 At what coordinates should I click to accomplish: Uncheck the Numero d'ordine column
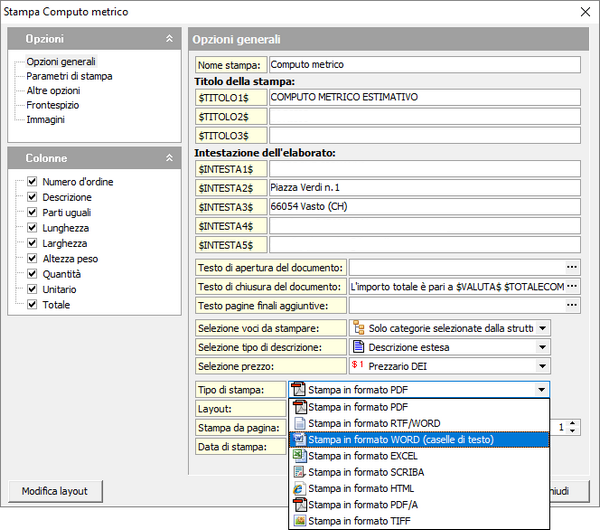click(x=33, y=182)
